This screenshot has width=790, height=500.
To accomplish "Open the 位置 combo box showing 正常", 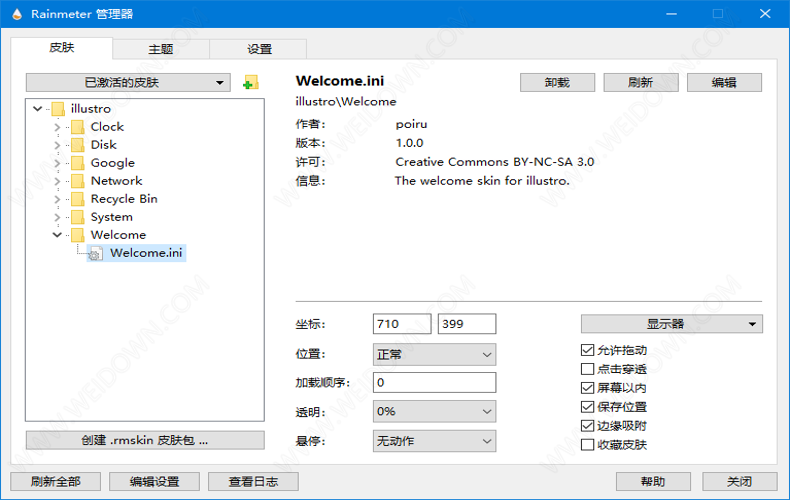I will pos(434,354).
